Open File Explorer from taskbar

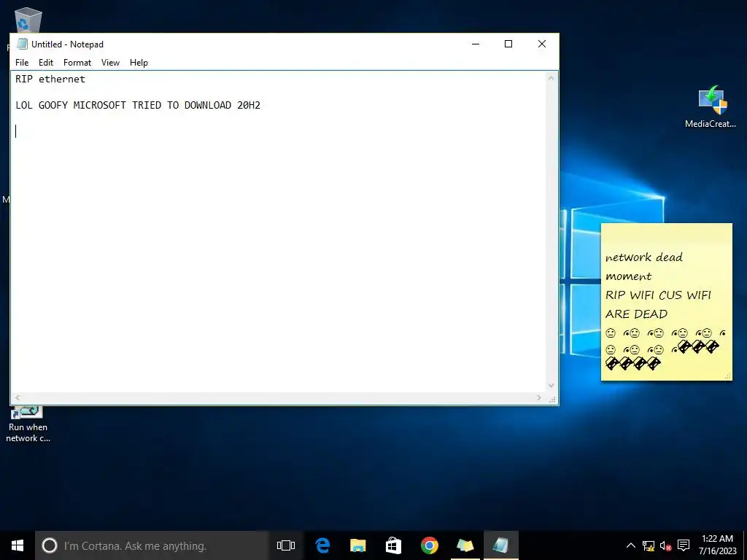point(357,545)
